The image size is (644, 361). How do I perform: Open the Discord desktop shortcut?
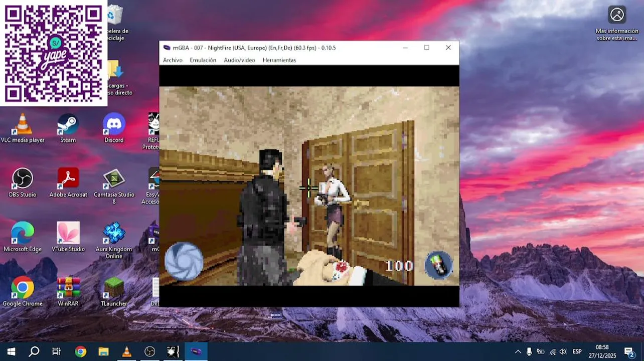(114, 128)
